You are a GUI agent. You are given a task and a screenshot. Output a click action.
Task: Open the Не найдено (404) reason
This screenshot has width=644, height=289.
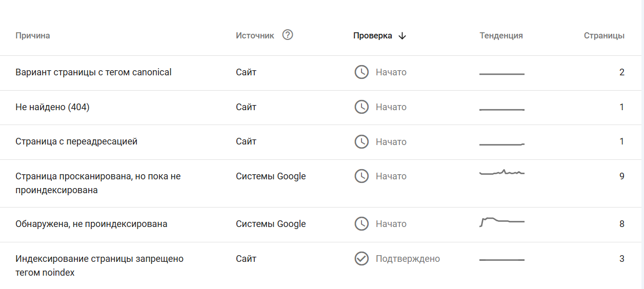coord(52,107)
